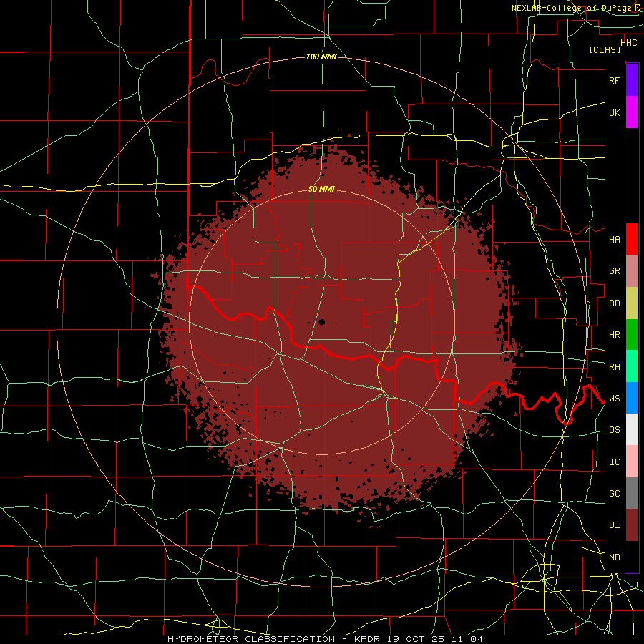Click the UK magenta color swatch
Image resolution: width=644 pixels, height=644 pixels.
click(x=632, y=112)
